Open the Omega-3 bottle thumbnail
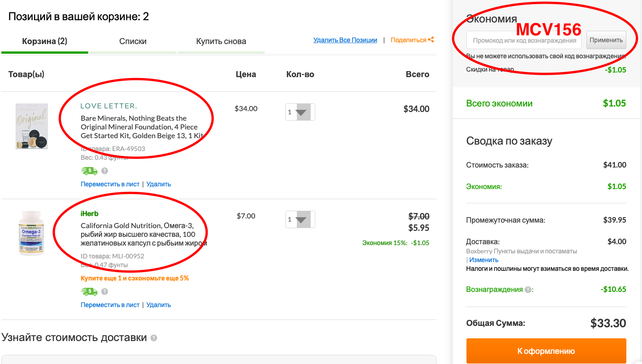Image resolution: width=642 pixels, height=364 pixels. pyautogui.click(x=32, y=233)
